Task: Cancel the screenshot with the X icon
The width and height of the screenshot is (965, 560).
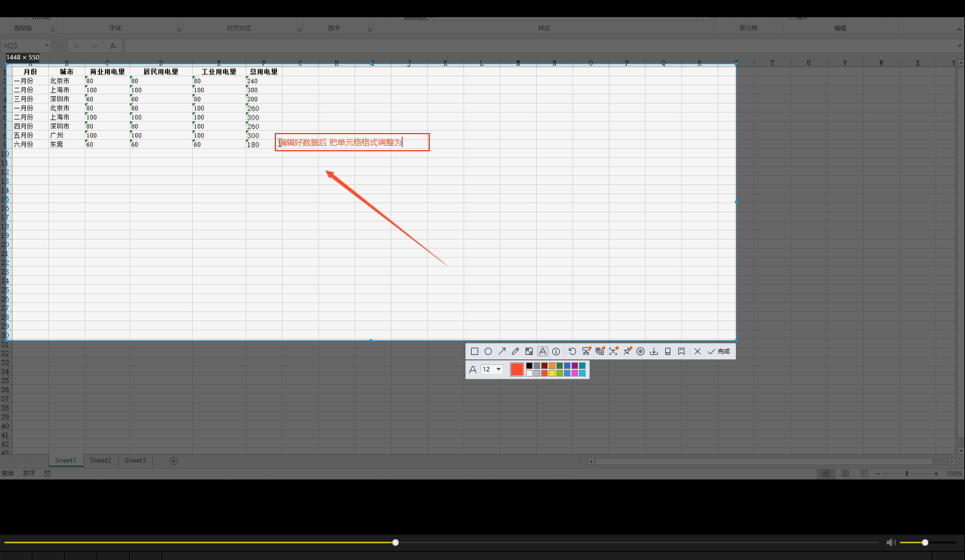Action: [697, 351]
